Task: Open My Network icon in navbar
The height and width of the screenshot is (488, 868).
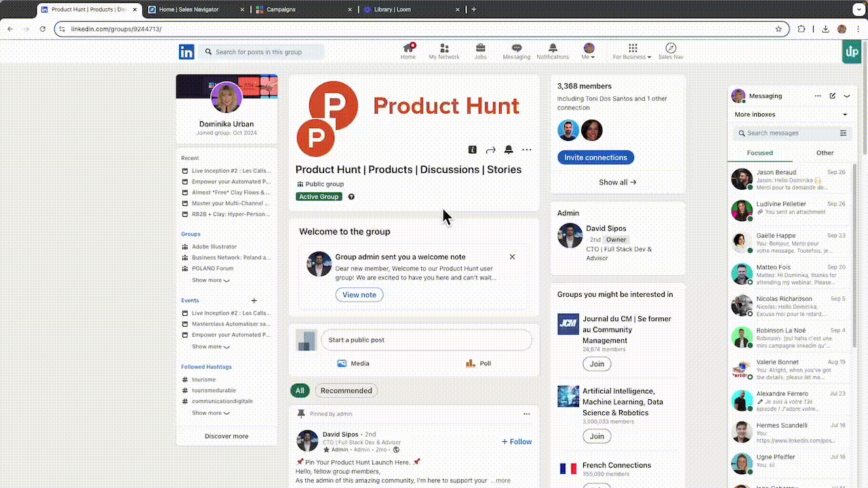Action: 444,49
